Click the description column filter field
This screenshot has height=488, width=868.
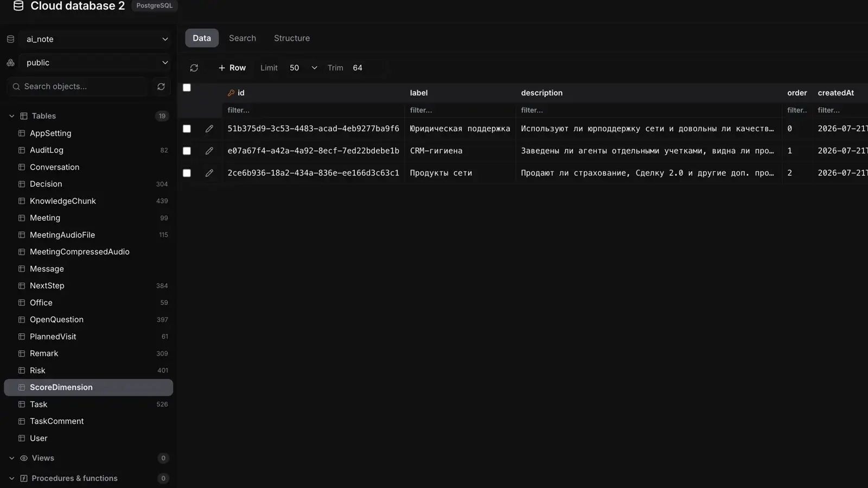tap(648, 110)
